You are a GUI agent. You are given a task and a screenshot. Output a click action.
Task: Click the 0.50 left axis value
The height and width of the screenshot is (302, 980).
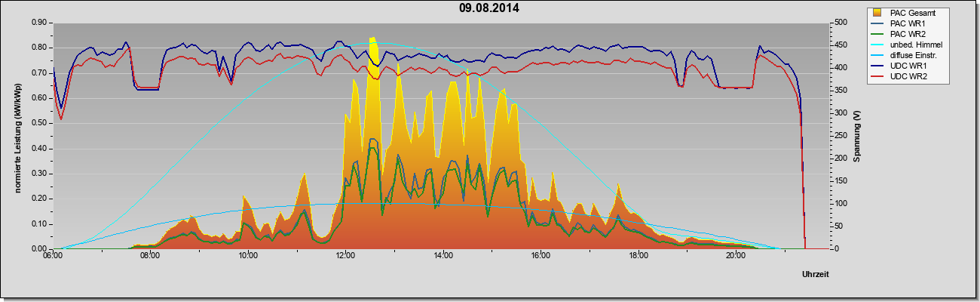(x=39, y=123)
